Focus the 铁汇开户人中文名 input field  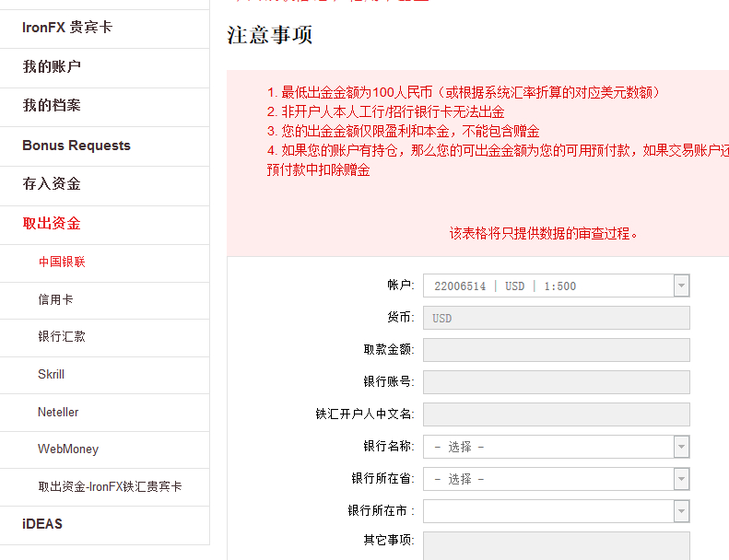click(556, 414)
